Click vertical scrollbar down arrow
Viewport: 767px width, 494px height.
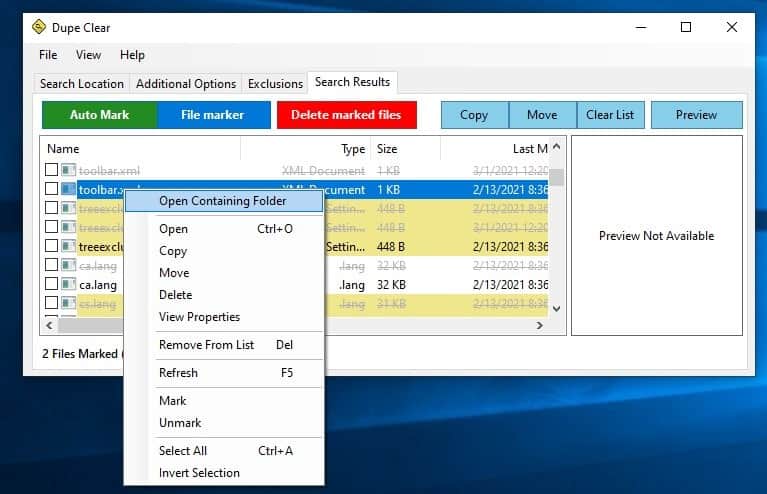pyautogui.click(x=556, y=309)
